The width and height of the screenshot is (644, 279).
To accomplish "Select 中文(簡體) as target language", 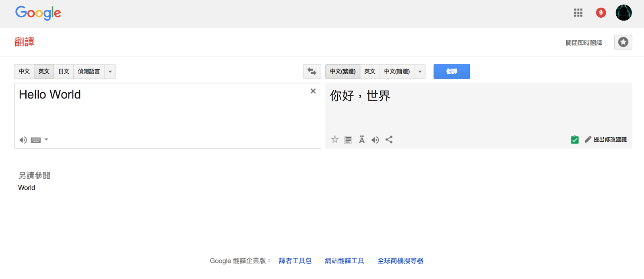I will coord(397,72).
